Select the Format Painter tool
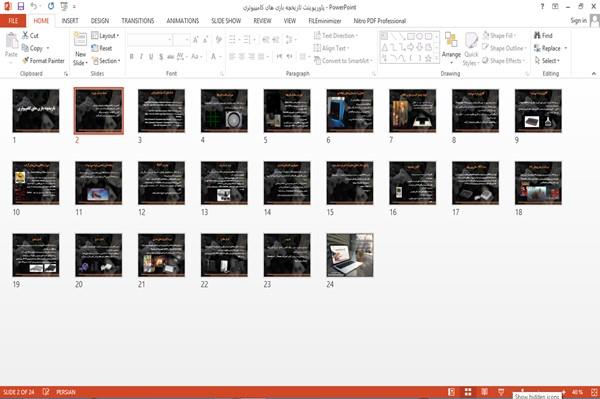 point(43,60)
